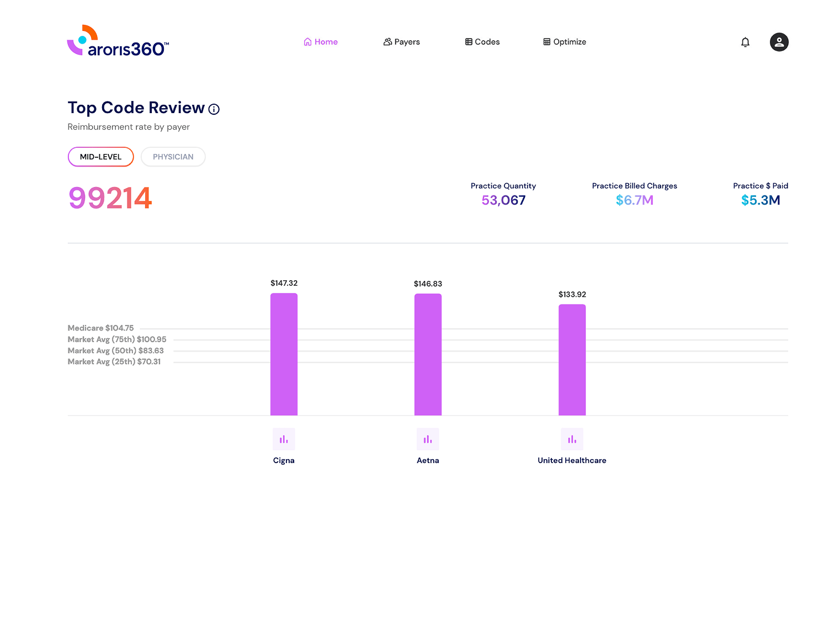Click the info icon beside Top Code Review

point(214,109)
